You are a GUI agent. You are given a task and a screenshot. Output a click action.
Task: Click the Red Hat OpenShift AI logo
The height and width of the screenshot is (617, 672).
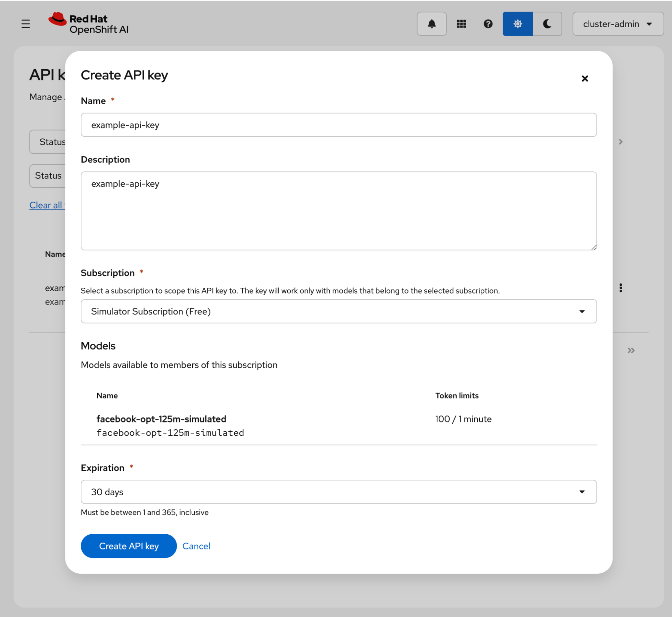[88, 24]
